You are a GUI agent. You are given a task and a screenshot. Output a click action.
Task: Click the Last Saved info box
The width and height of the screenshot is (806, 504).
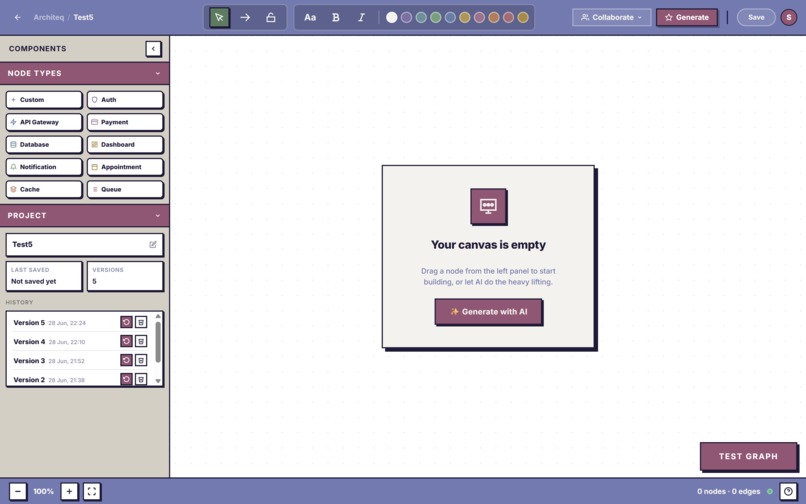[44, 276]
